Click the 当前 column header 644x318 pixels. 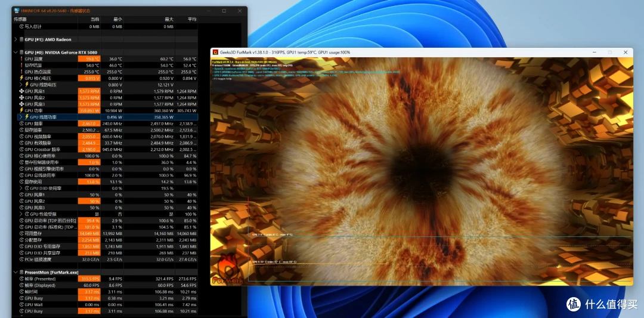pos(94,19)
